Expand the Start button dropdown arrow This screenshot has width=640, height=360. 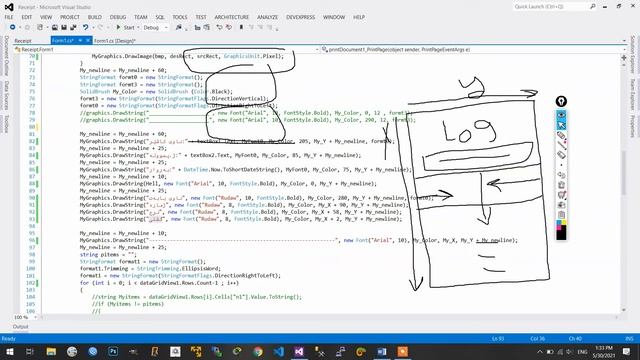coord(138,27)
